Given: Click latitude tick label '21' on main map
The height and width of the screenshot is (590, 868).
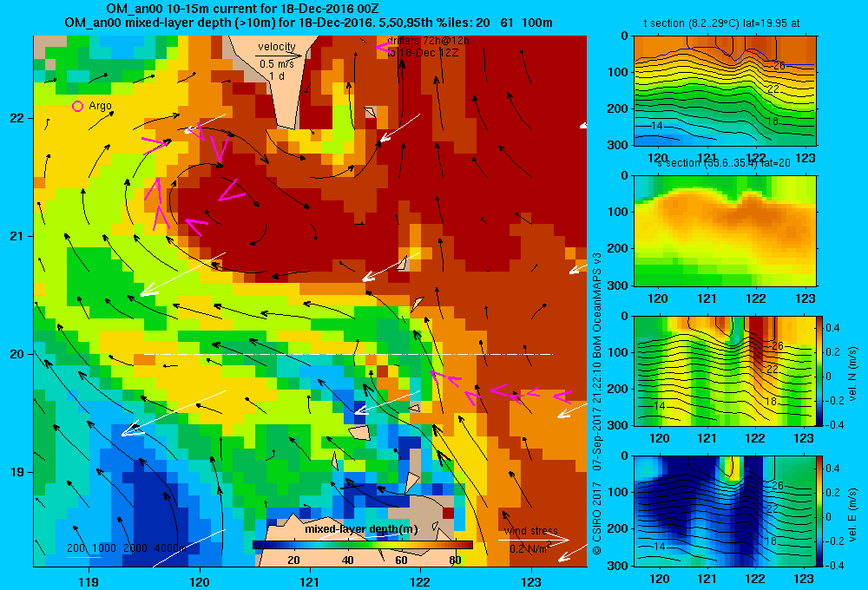Looking at the screenshot, I should 16,236.
